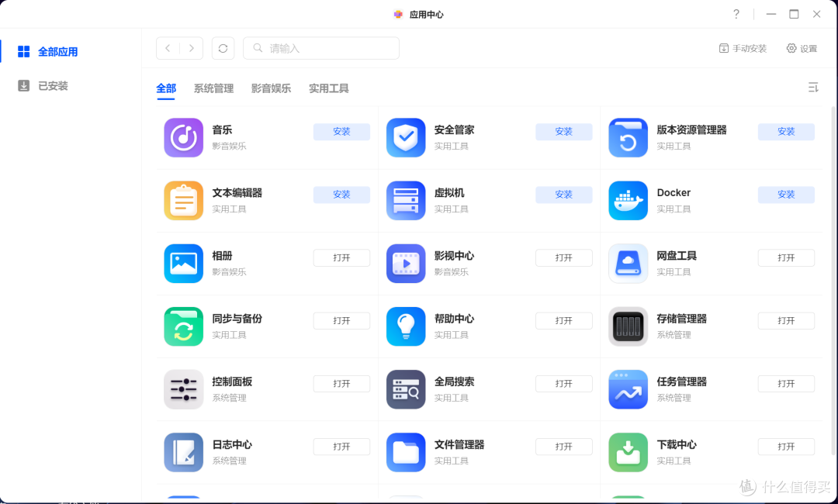This screenshot has width=838, height=504.
Task: Install the 音乐 app
Action: click(341, 132)
